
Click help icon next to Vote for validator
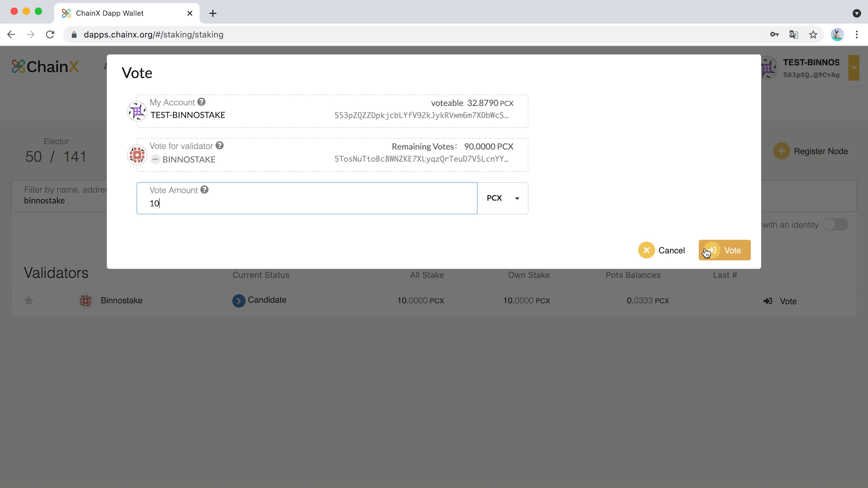[220, 145]
